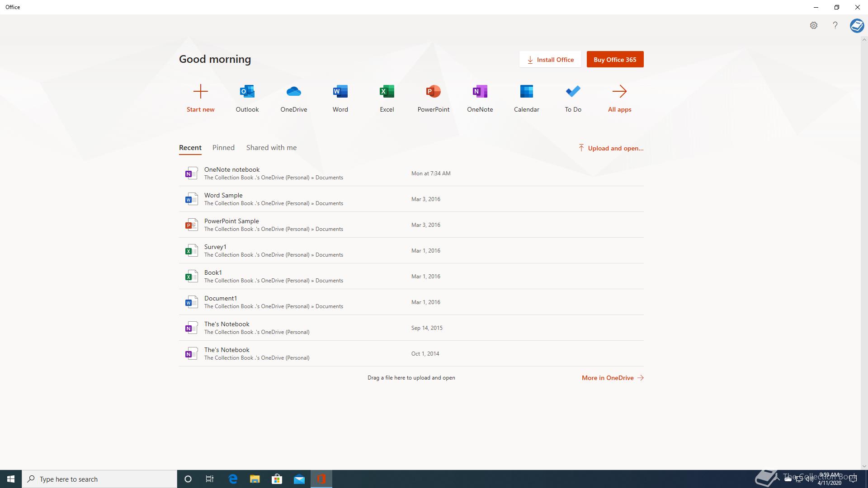The image size is (868, 488).
Task: Open the account profile avatar
Action: pyautogui.click(x=857, y=26)
